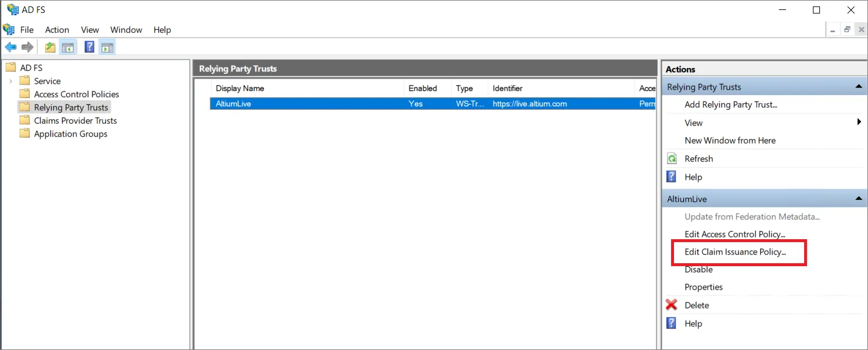868x350 pixels.
Task: Click Update from Federation Metadata action
Action: point(752,216)
